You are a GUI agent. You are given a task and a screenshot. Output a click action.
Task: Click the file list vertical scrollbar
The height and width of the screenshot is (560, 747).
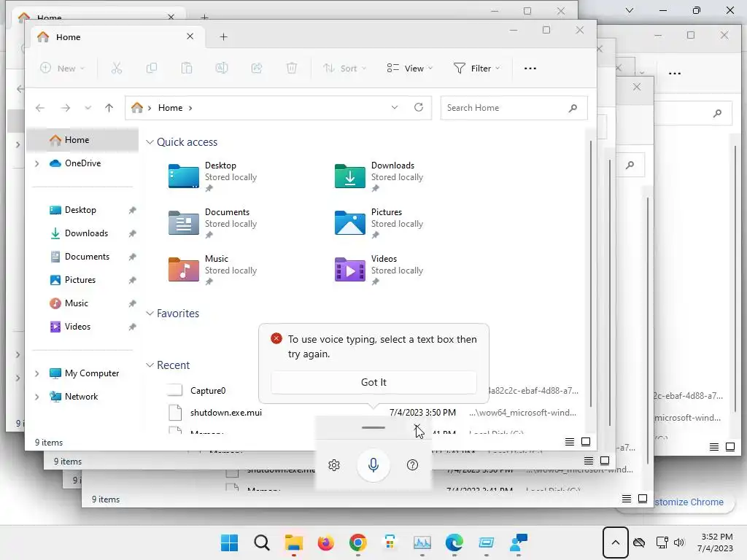coord(591,274)
